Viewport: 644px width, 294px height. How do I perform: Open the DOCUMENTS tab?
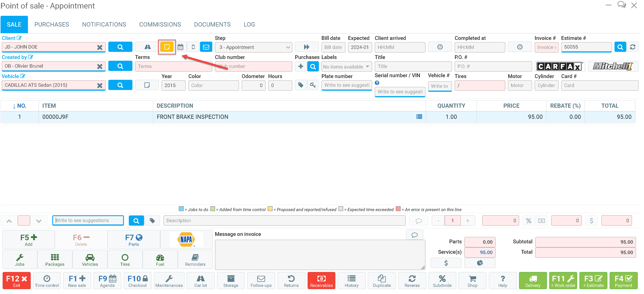coord(212,24)
